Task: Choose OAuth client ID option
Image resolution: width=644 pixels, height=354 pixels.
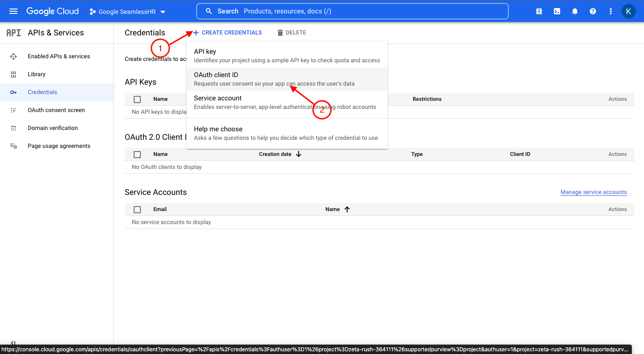Action: (x=287, y=79)
